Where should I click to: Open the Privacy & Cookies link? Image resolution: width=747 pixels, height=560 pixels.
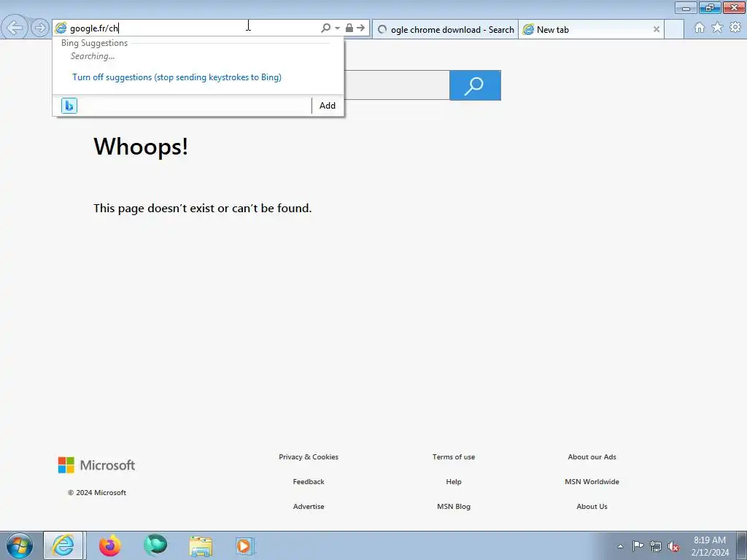point(309,456)
